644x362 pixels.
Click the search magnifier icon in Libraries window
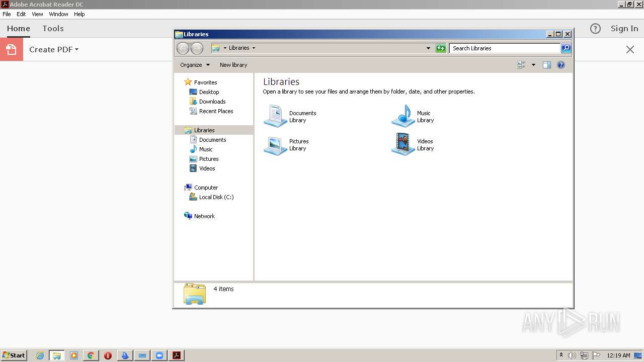point(566,48)
